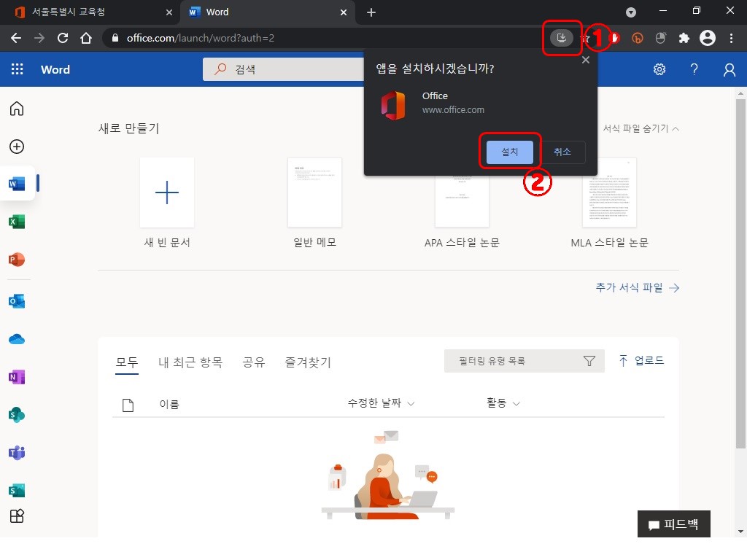Open the settings gear in Word header

point(659,69)
